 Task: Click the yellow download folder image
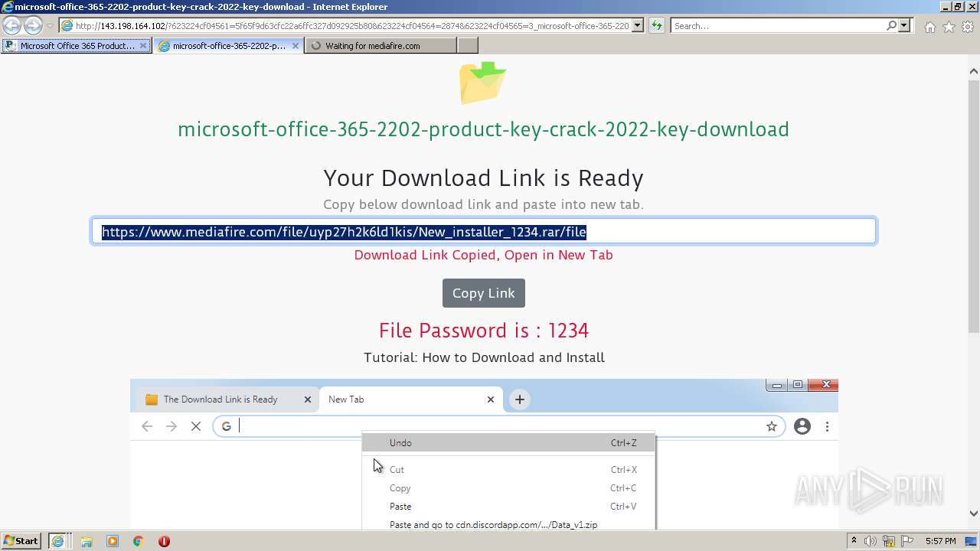click(x=483, y=82)
